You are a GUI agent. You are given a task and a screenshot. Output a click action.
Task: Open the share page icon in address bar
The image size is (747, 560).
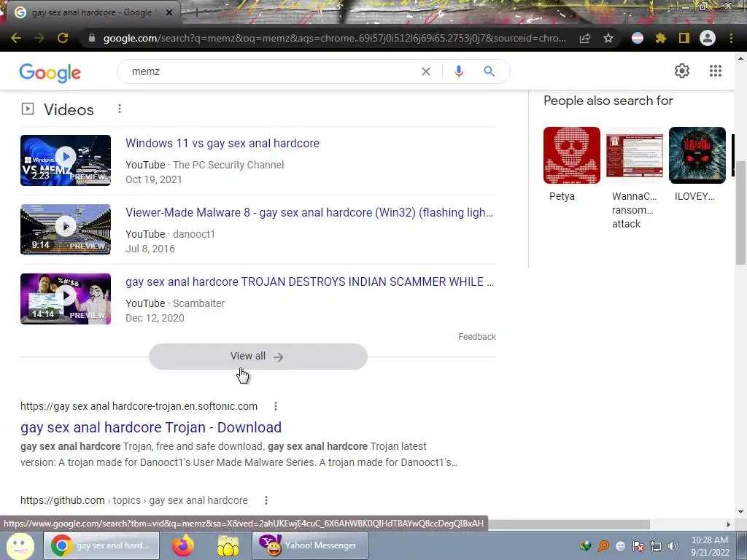coord(585,38)
